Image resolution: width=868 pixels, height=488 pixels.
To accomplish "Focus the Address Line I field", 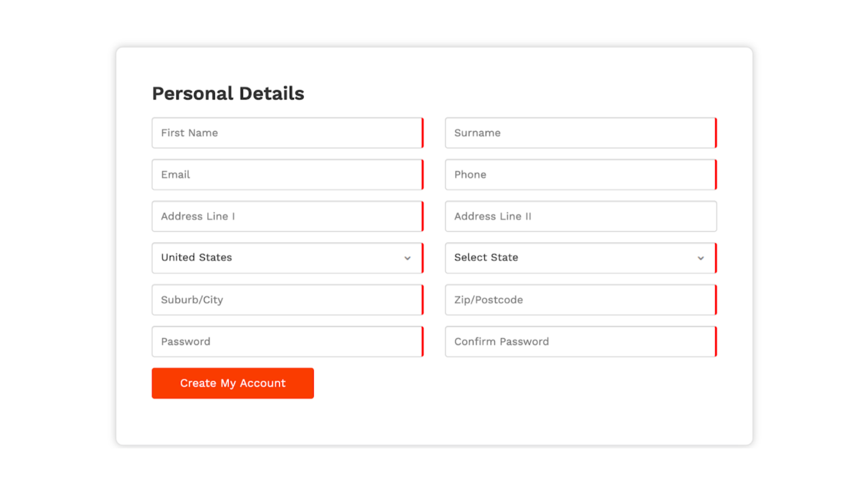I will (288, 216).
